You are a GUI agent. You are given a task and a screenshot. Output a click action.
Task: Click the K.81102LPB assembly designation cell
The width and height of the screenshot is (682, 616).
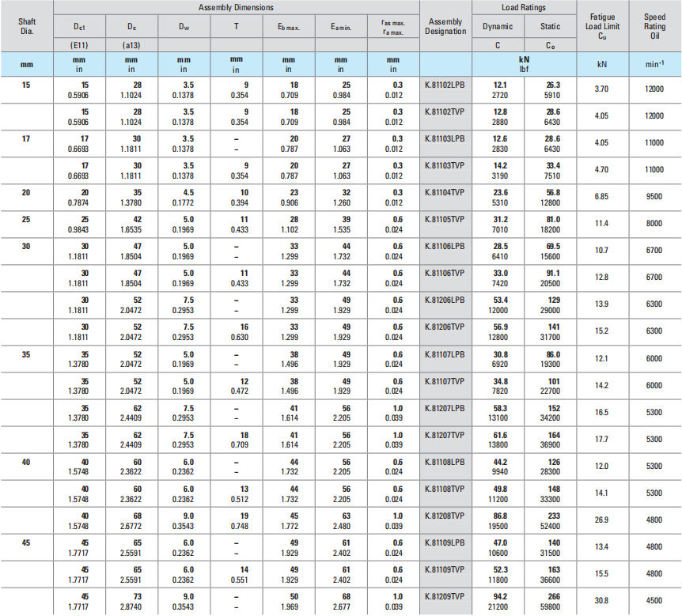tap(445, 85)
